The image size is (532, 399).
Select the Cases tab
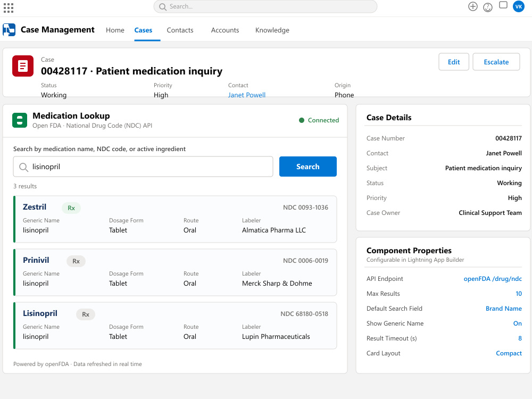pyautogui.click(x=143, y=30)
